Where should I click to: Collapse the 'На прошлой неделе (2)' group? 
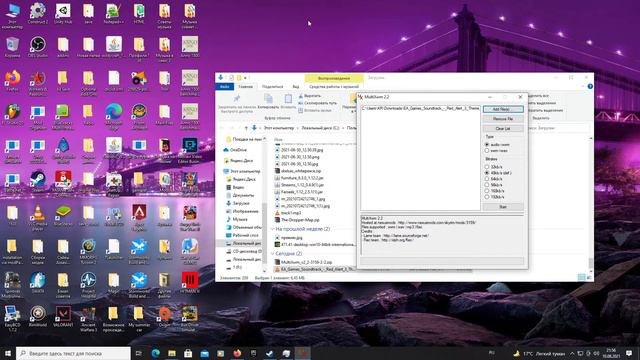[x=273, y=229]
